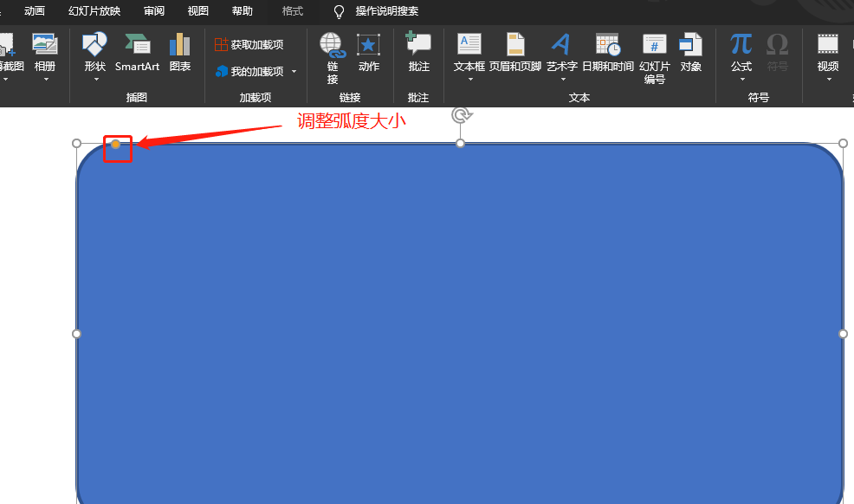This screenshot has width=854, height=504.
Task: Click the rotation handle above the shape
Action: [x=462, y=115]
